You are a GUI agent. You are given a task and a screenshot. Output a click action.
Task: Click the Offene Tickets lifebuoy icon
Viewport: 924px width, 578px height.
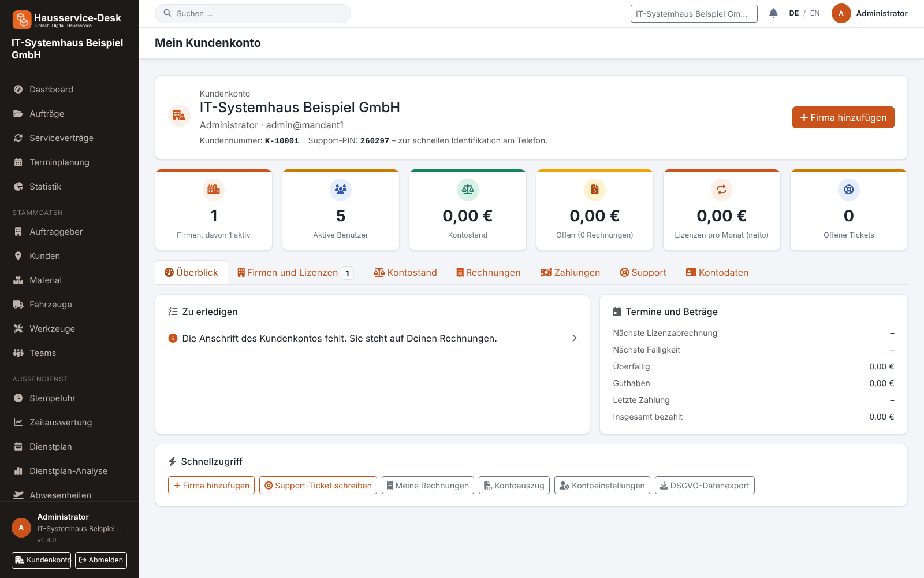pyautogui.click(x=849, y=190)
